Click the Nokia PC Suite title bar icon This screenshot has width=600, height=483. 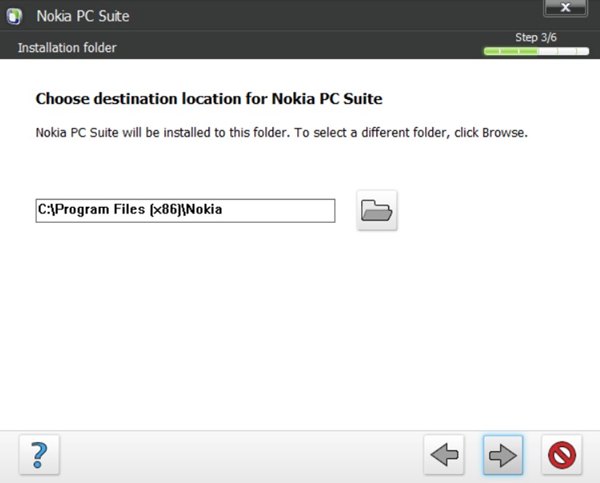click(15, 16)
